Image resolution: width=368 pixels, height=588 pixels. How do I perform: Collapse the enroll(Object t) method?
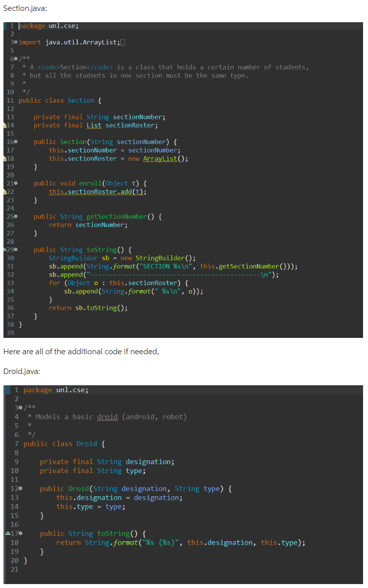[x=16, y=184]
